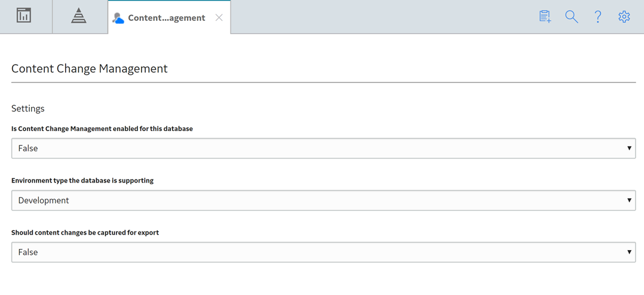Click the 'Environment type the database is supporting' label

click(x=82, y=181)
